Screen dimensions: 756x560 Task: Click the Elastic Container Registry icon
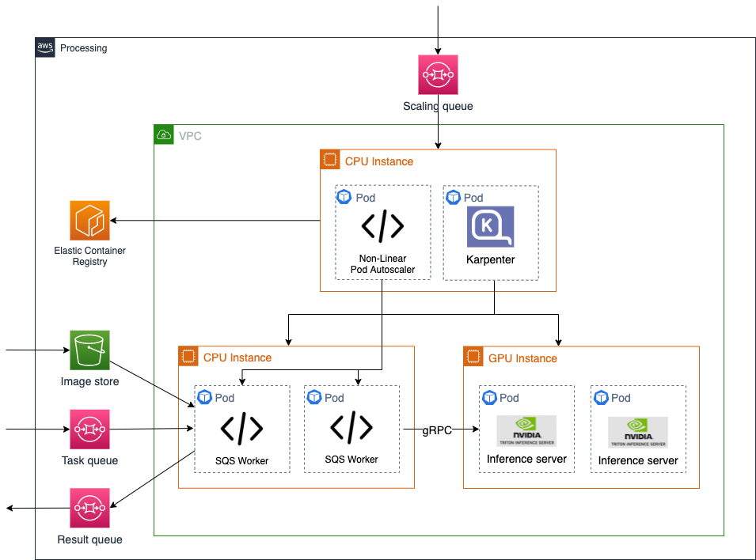pos(89,221)
